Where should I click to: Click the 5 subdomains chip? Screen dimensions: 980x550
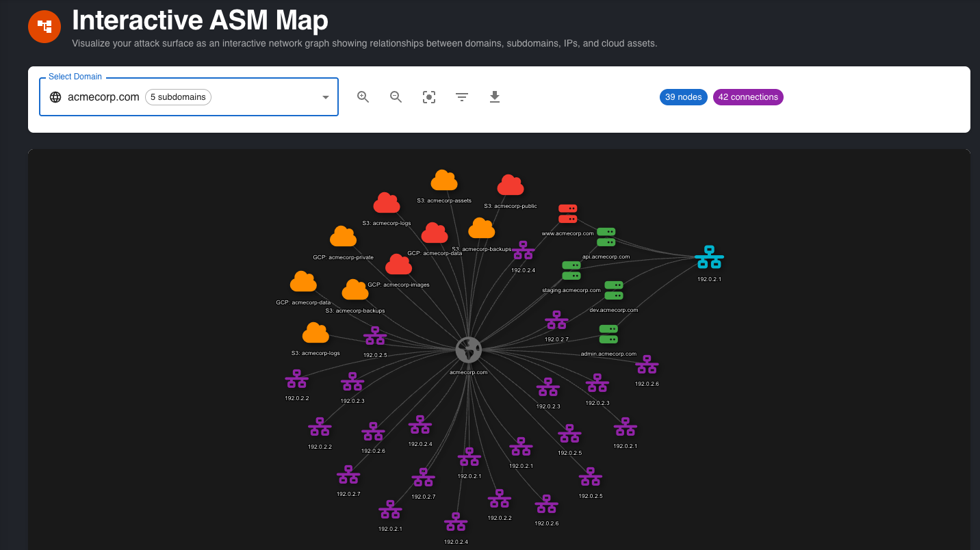point(178,97)
